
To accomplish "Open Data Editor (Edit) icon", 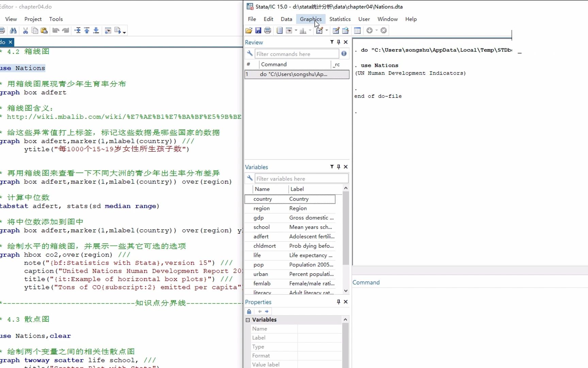I will coord(336,31).
